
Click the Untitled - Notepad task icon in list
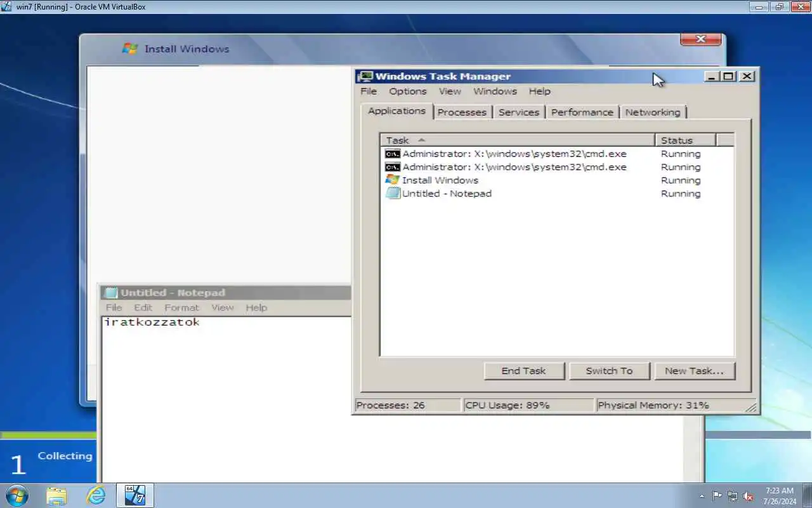(392, 194)
